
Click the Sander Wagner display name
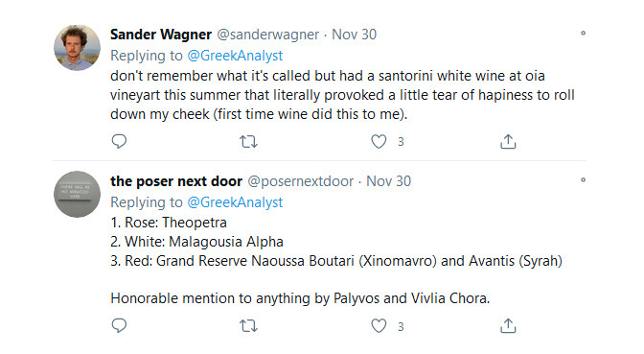(x=161, y=35)
